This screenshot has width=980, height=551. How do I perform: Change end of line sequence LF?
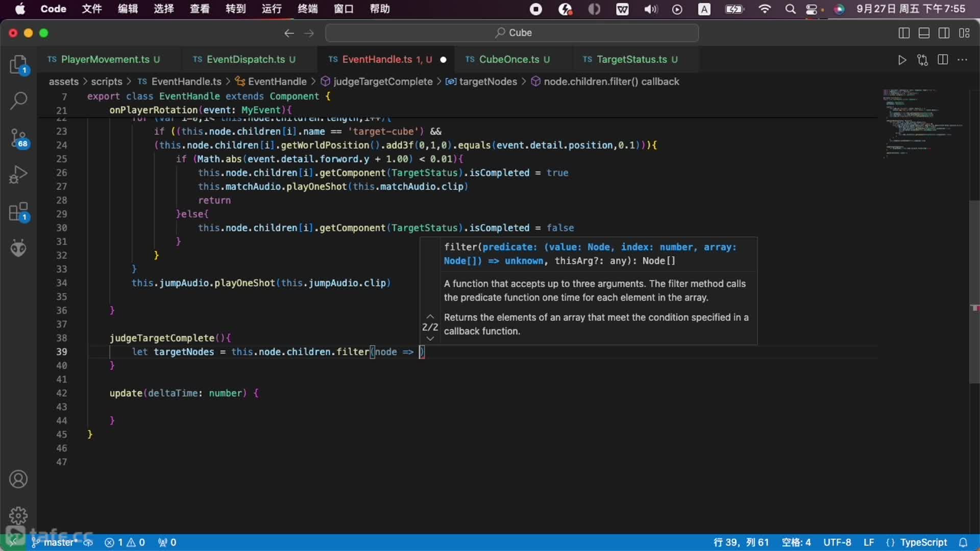click(869, 542)
